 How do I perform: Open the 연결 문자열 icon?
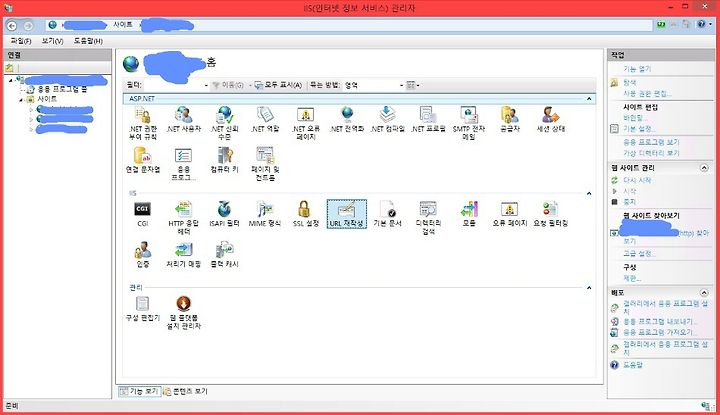(x=142, y=160)
